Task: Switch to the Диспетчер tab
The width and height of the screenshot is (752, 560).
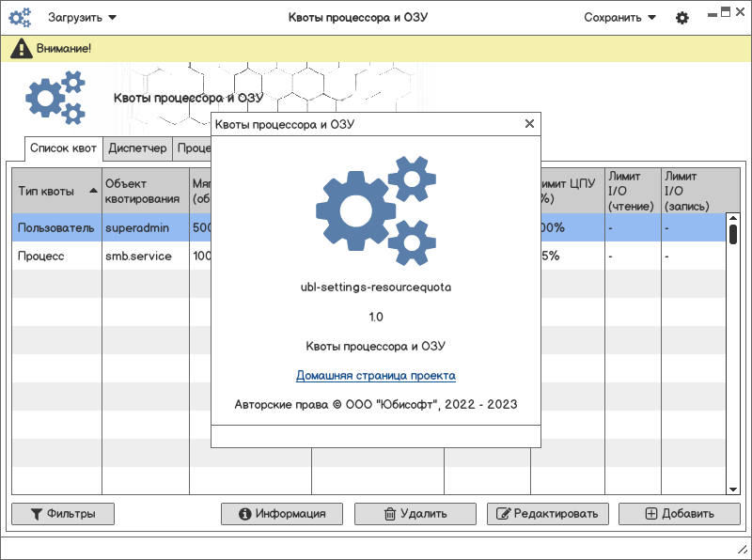Action: (137, 148)
